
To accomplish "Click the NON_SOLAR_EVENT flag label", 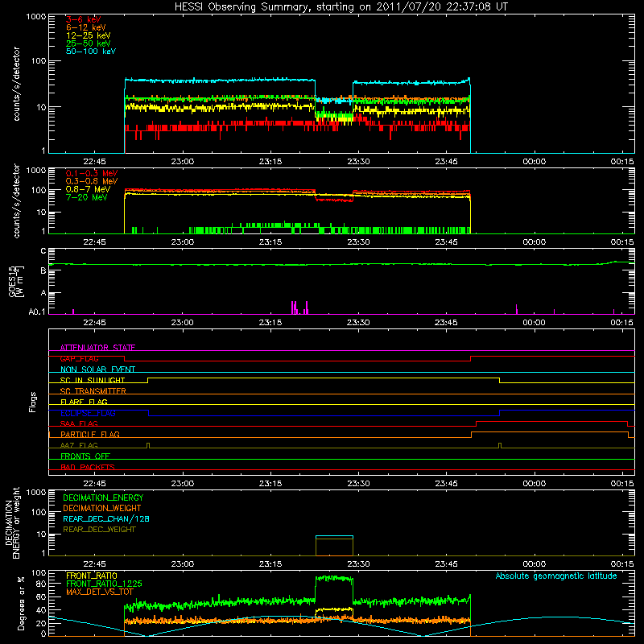I will (x=97, y=369).
